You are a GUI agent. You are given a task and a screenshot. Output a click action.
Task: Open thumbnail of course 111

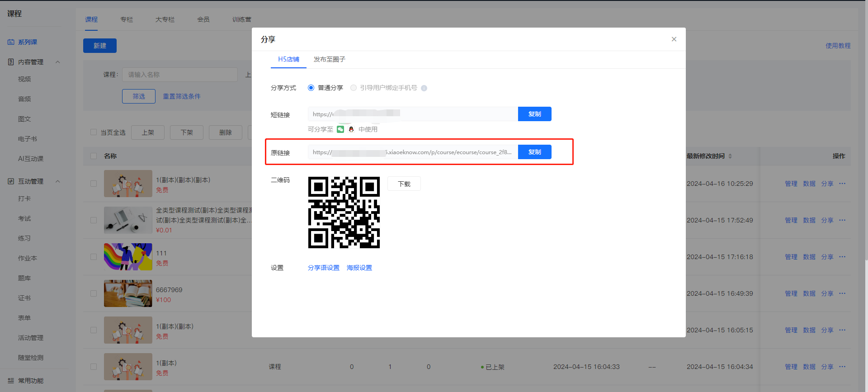[128, 257]
